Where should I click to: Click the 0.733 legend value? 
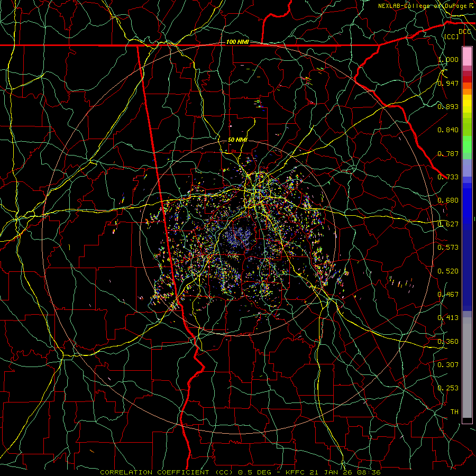point(448,177)
